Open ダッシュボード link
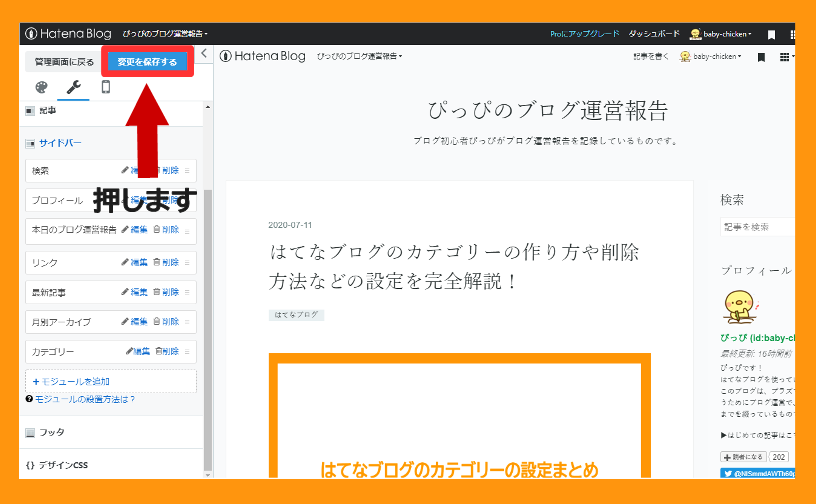Screen dimensions: 816x504 pyautogui.click(x=654, y=34)
